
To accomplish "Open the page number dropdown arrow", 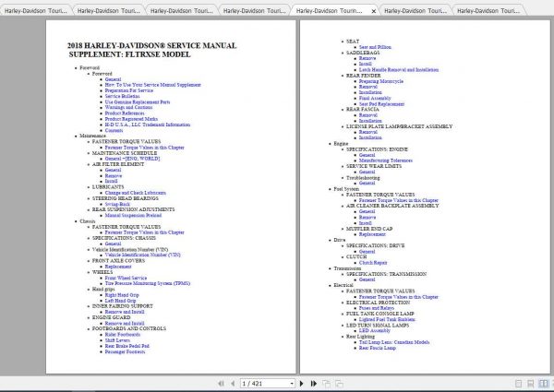I will (x=292, y=384).
